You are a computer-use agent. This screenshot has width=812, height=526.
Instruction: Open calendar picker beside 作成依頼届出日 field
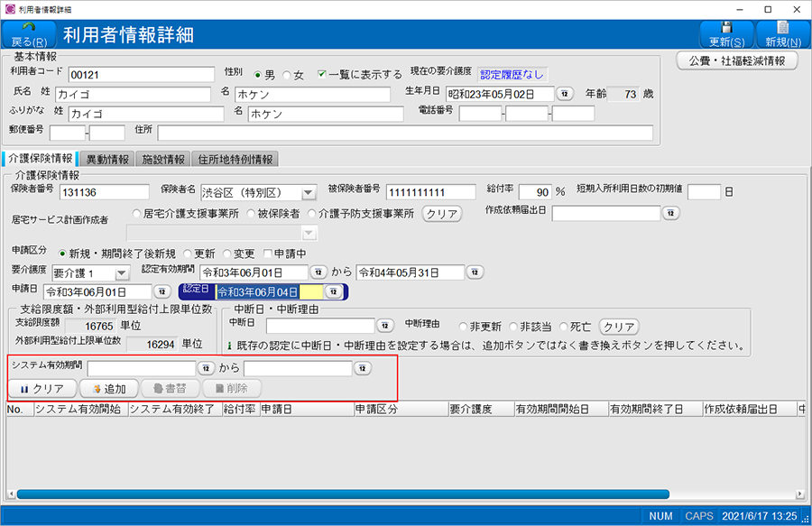(x=670, y=213)
